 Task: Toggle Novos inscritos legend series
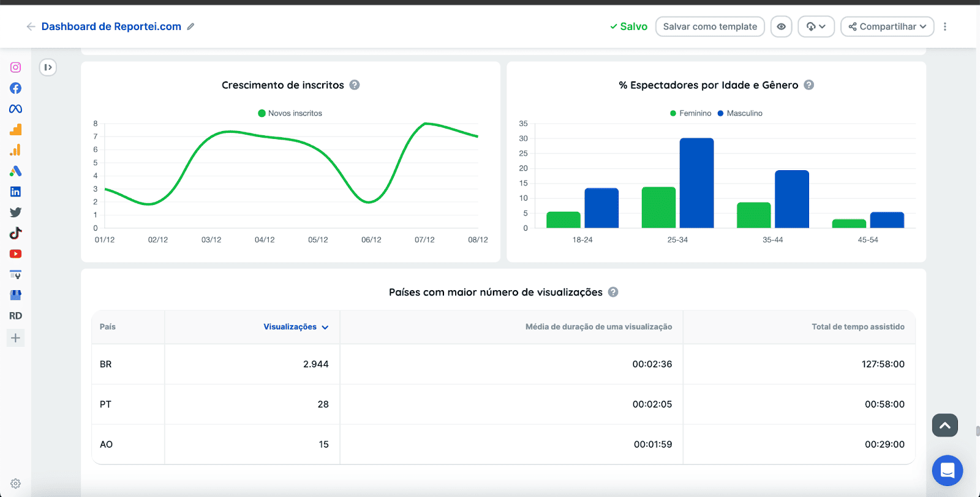[290, 113]
